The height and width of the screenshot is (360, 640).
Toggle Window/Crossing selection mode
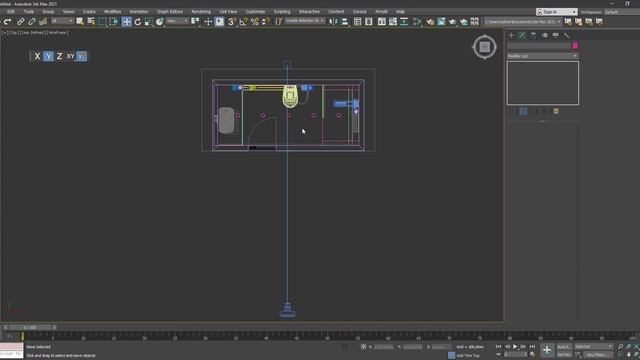[x=113, y=22]
